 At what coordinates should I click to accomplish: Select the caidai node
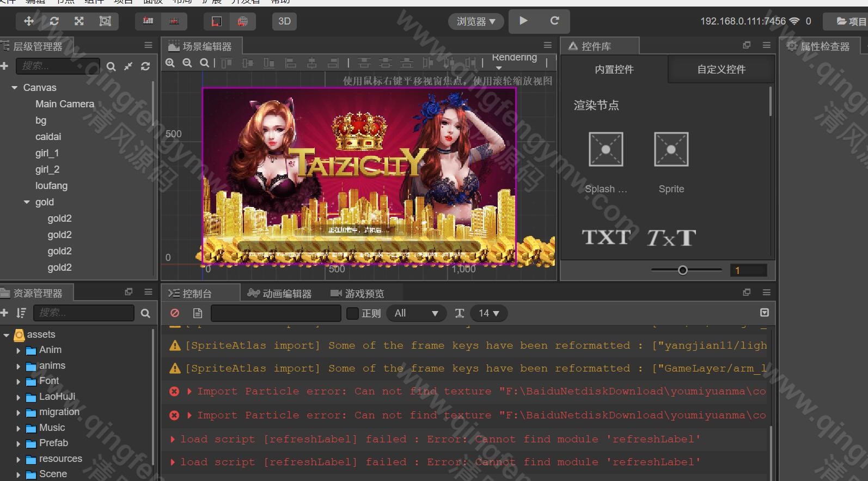pyautogui.click(x=48, y=137)
